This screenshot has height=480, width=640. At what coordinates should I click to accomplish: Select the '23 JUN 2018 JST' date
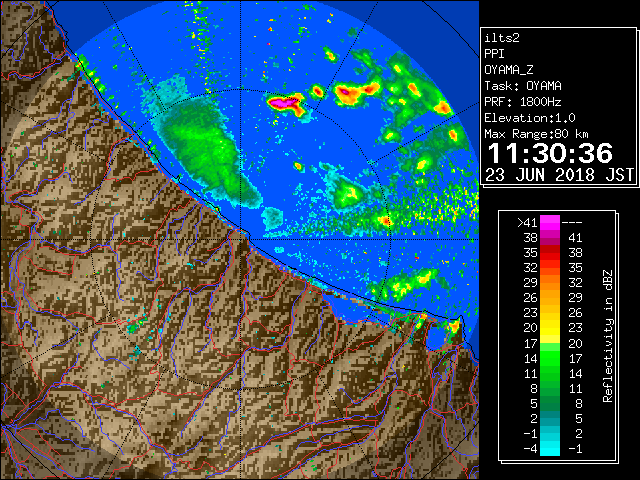[x=559, y=175]
